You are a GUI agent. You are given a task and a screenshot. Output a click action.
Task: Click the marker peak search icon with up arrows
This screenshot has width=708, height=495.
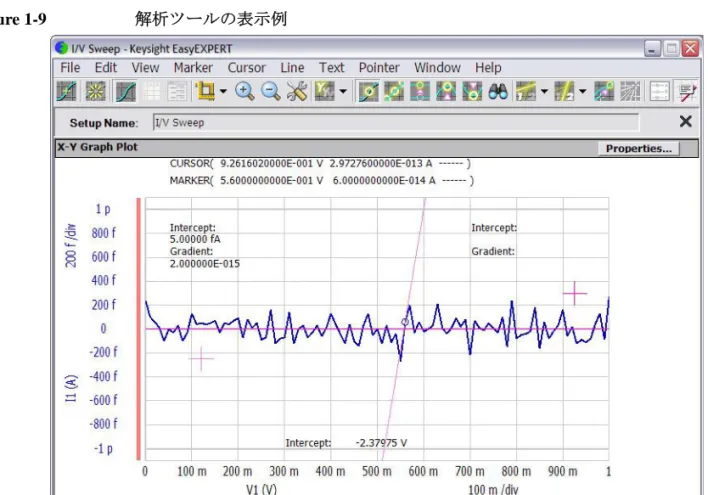pos(446,91)
